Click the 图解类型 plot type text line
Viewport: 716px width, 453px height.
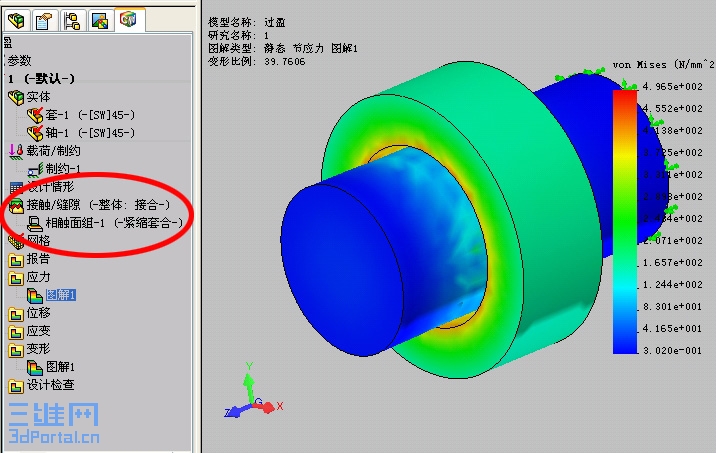click(x=283, y=48)
